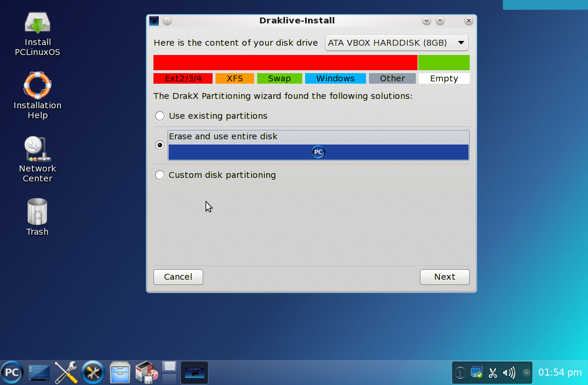Viewport: 588px width, 385px height.
Task: Click the info notifications tray icon
Action: tap(460, 373)
